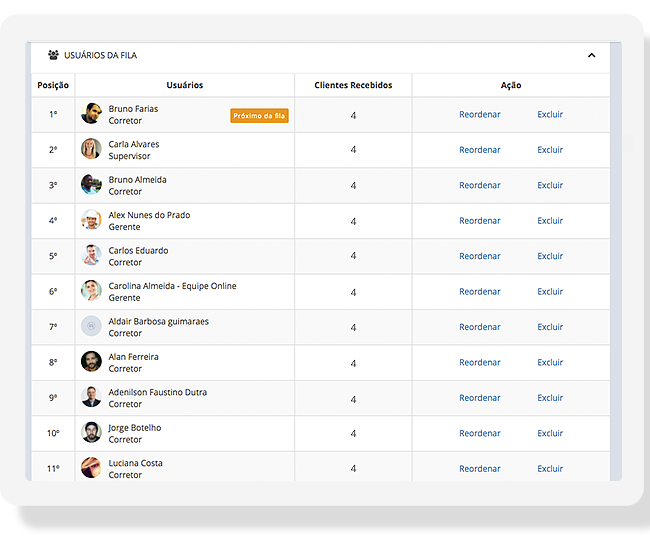Image resolution: width=650 pixels, height=550 pixels.
Task: Click Aldair Barbosa placeholder avatar icon
Action: click(91, 327)
